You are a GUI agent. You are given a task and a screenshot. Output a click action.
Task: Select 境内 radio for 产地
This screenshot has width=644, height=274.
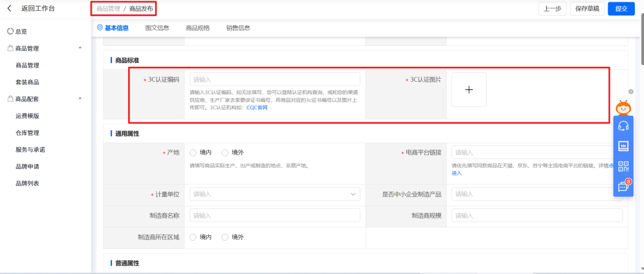(193, 153)
